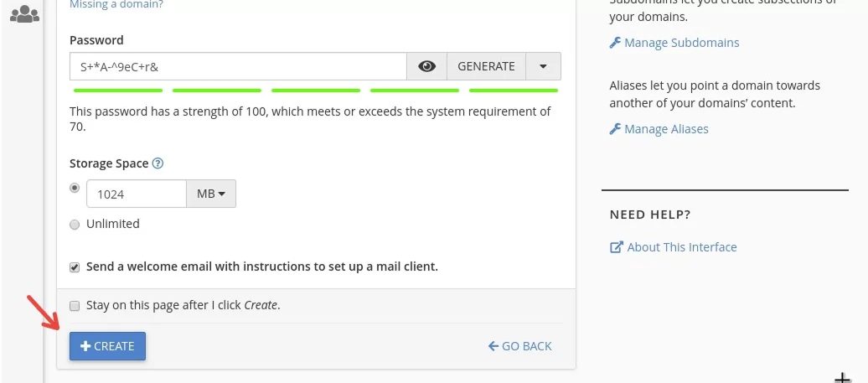Click the Manage Aliases link text
The image size is (868, 383).
point(667,129)
